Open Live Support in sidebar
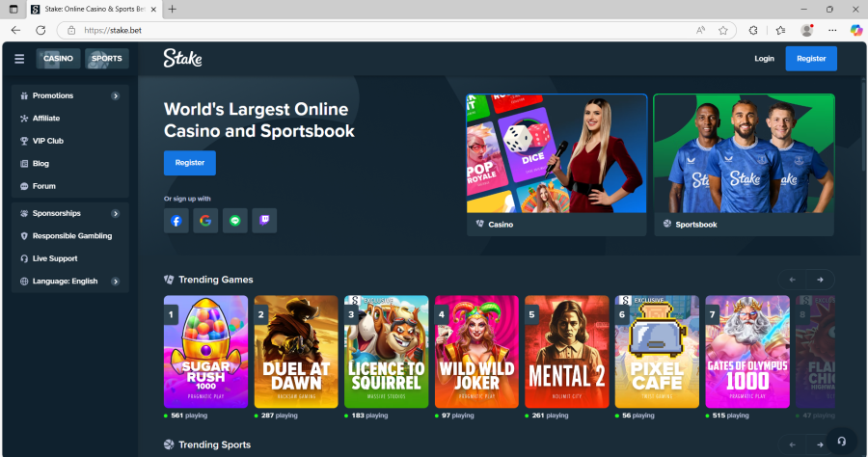Viewport: 868px width, 457px height. [x=70, y=259]
